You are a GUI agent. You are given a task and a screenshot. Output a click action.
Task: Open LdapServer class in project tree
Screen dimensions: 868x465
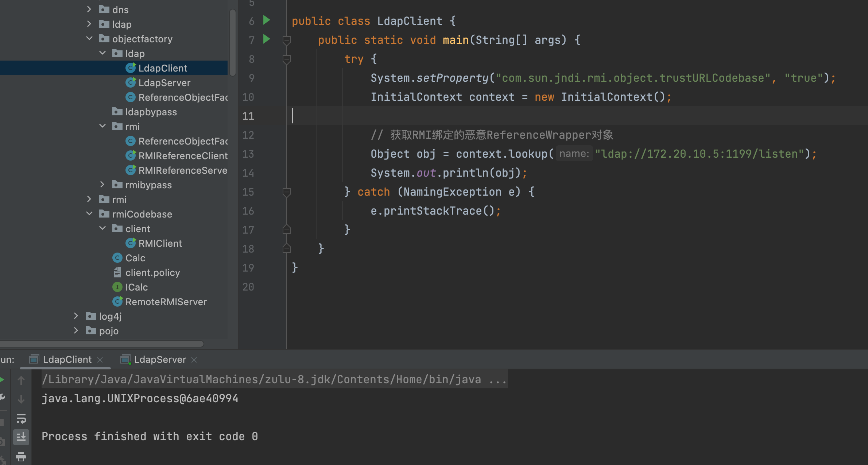(x=164, y=83)
